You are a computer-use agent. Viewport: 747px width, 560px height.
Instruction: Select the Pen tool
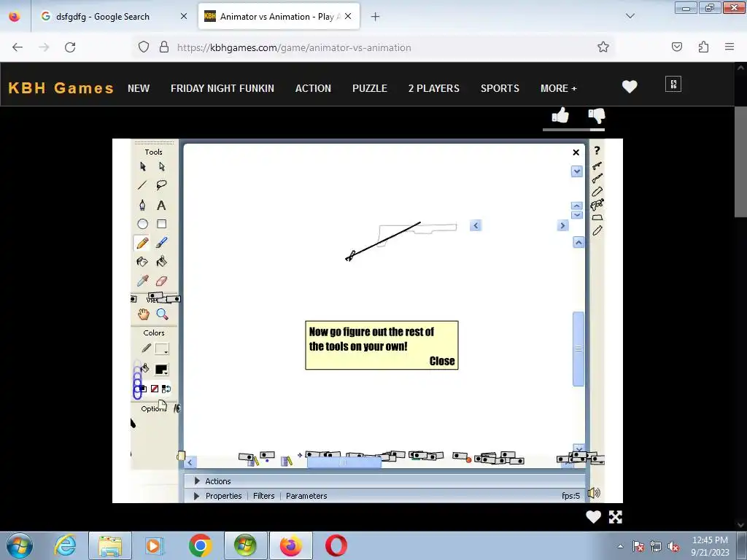pos(142,205)
